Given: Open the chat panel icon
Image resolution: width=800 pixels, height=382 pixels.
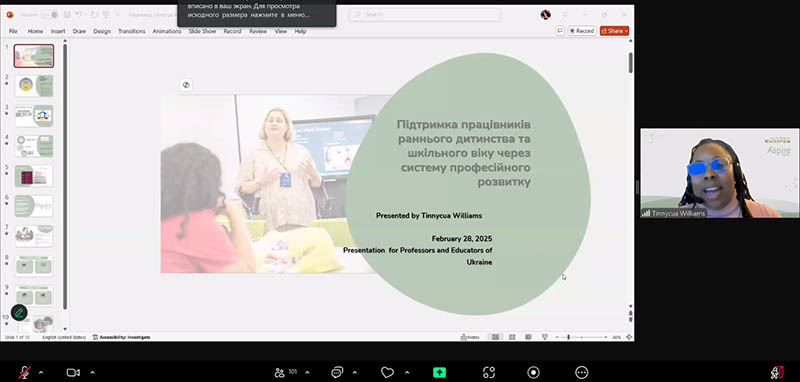Looking at the screenshot, I should pos(337,373).
